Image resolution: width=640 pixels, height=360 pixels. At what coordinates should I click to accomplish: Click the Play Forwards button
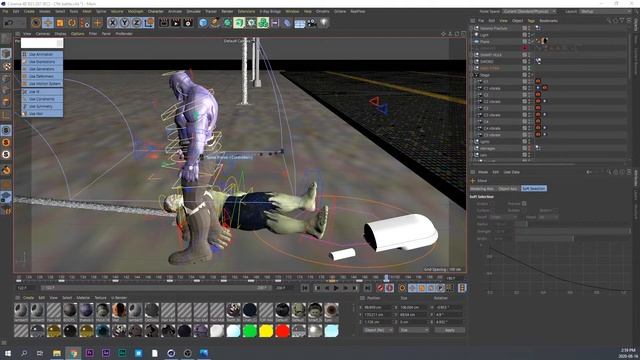[x=336, y=288]
